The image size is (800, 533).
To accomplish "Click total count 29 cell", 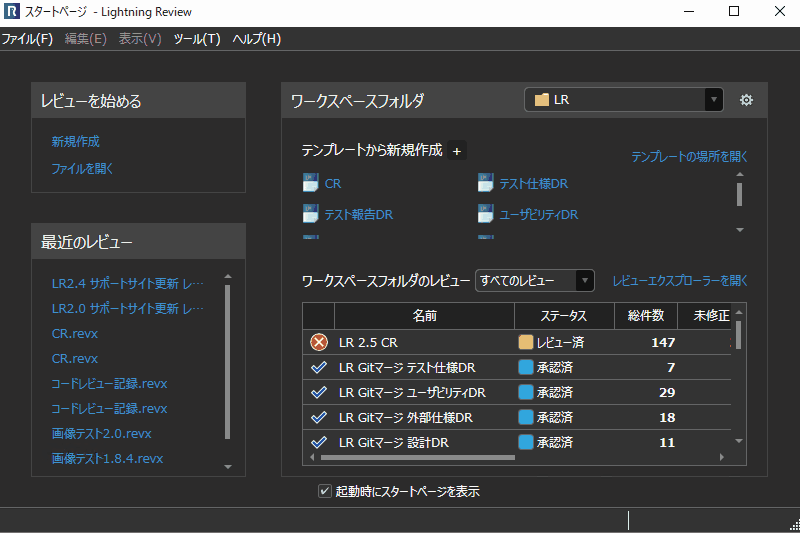I will 667,393.
